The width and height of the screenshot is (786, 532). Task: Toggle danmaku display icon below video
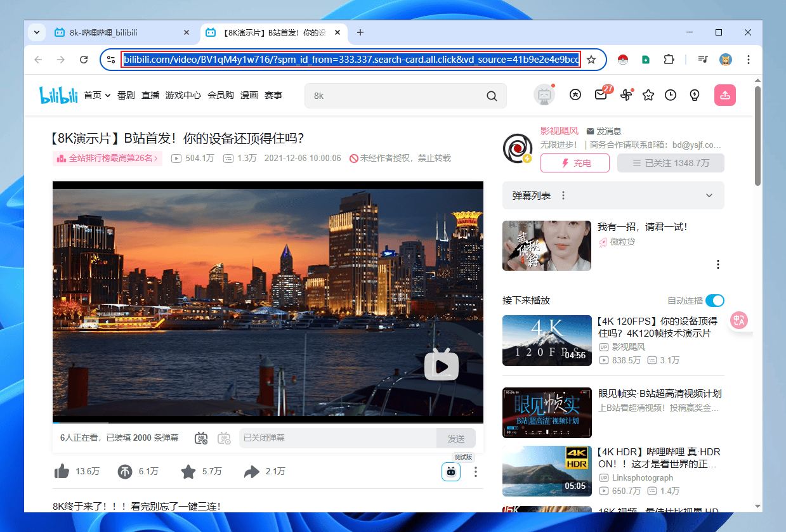(201, 438)
